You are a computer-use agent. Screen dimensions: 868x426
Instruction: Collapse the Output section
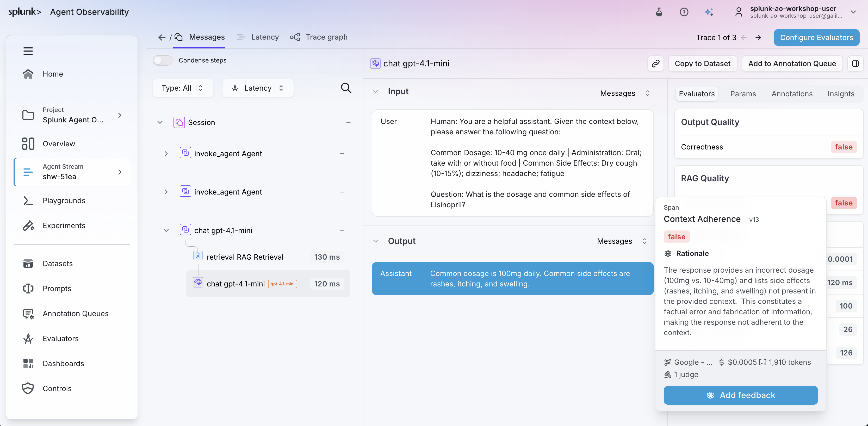(x=376, y=241)
